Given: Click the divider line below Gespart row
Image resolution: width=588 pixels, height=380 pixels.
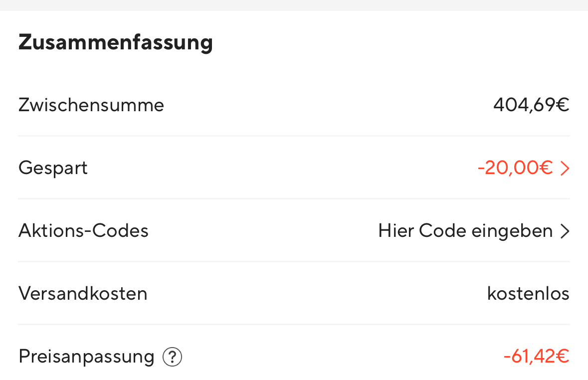Looking at the screenshot, I should pos(294,198).
